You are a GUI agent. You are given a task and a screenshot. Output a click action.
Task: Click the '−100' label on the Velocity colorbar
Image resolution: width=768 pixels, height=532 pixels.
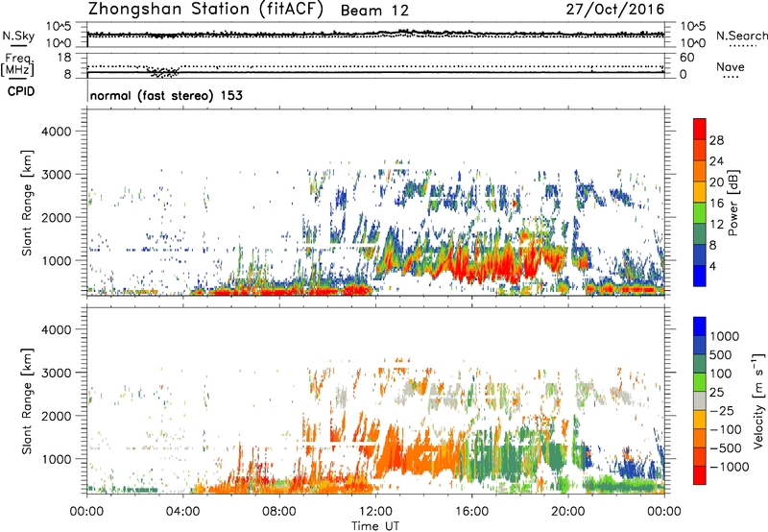coord(726,429)
